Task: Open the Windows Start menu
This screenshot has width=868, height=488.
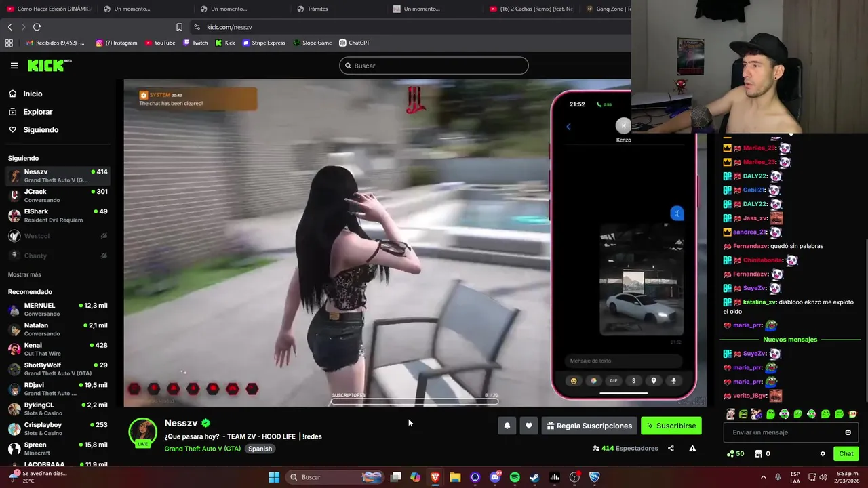Action: 274,477
